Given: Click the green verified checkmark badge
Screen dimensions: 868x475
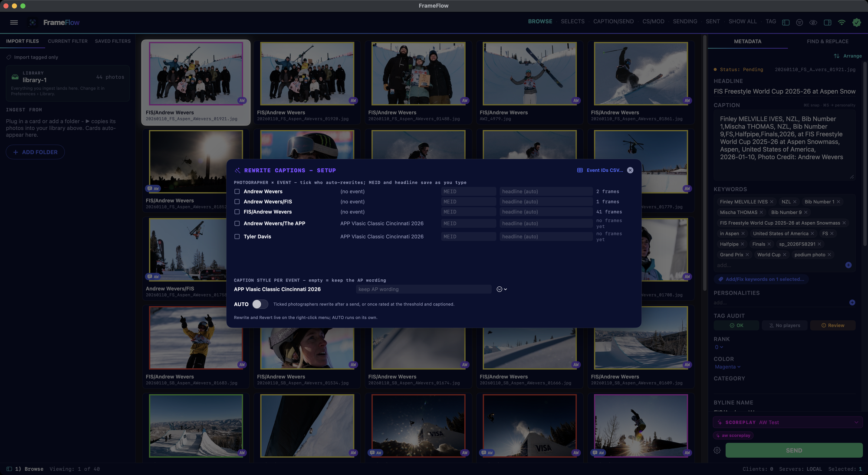Looking at the screenshot, I should coord(856,23).
